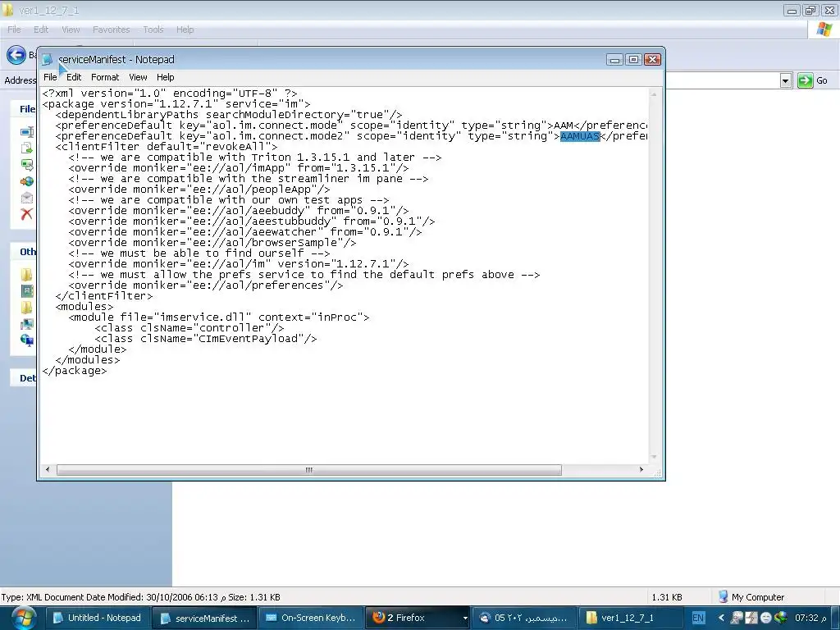
Task: Expand hidden system tray icons arrow
Action: tap(721, 618)
